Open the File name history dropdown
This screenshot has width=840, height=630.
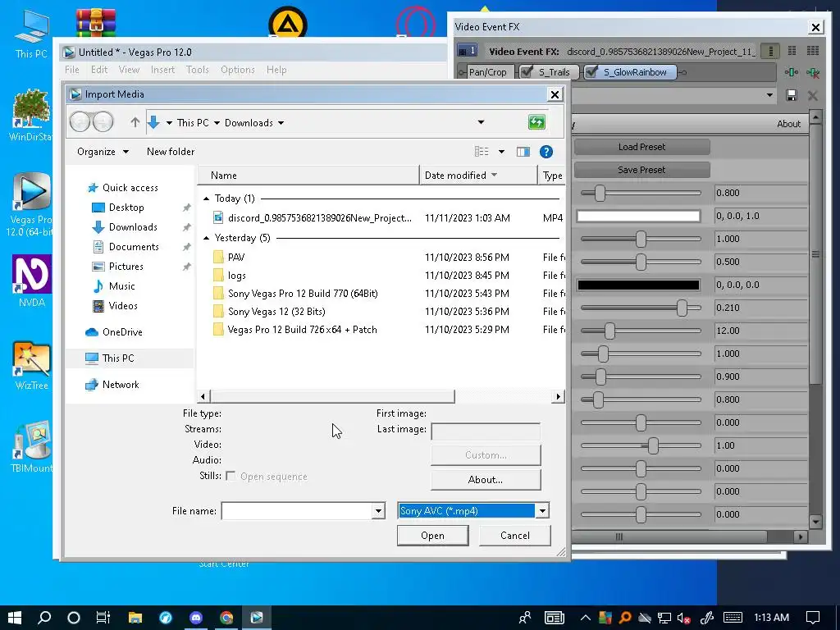[x=378, y=511]
